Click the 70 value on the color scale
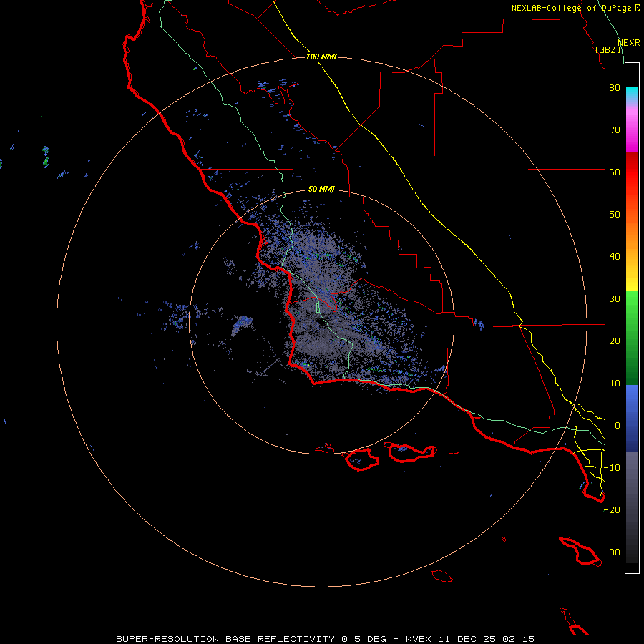This screenshot has width=644, height=644. (615, 130)
